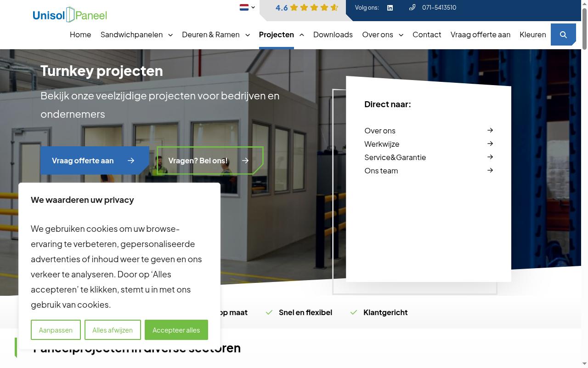Expand the Sandwichpanelen submenu chevron

click(170, 35)
